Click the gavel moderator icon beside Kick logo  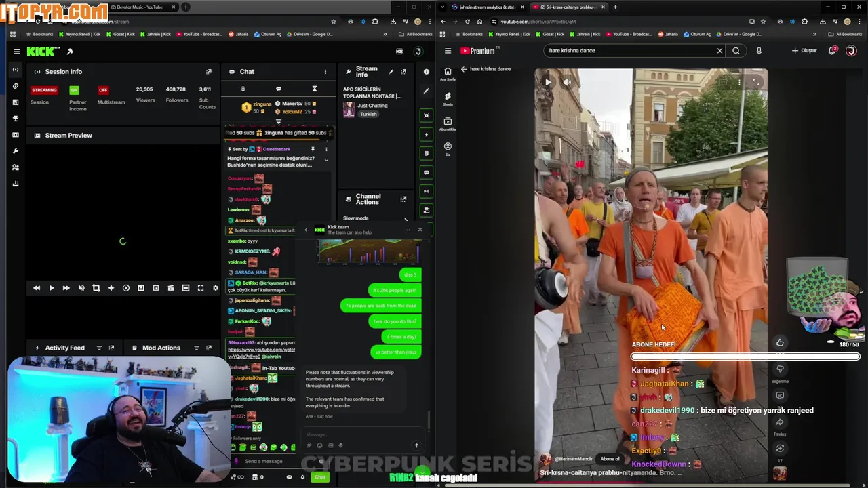(70, 52)
